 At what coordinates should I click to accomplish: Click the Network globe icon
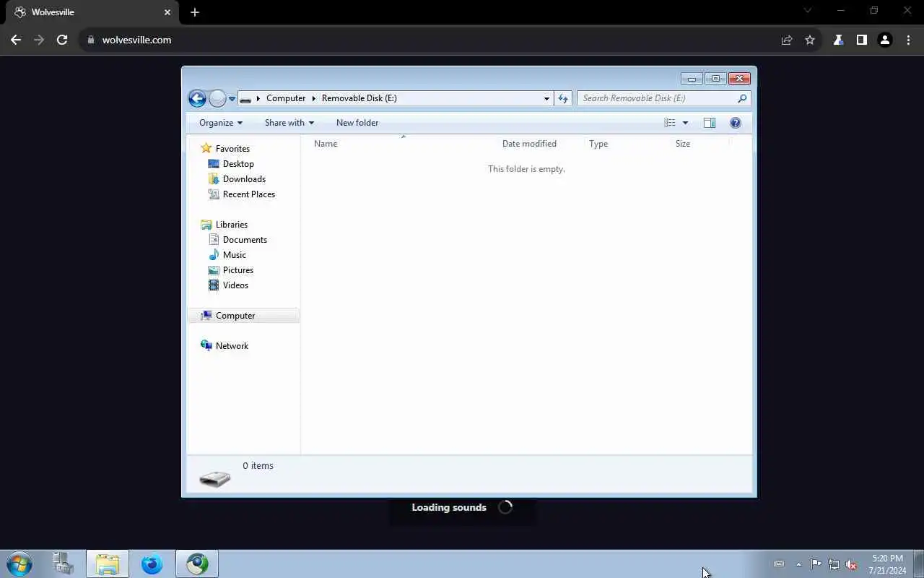point(206,345)
